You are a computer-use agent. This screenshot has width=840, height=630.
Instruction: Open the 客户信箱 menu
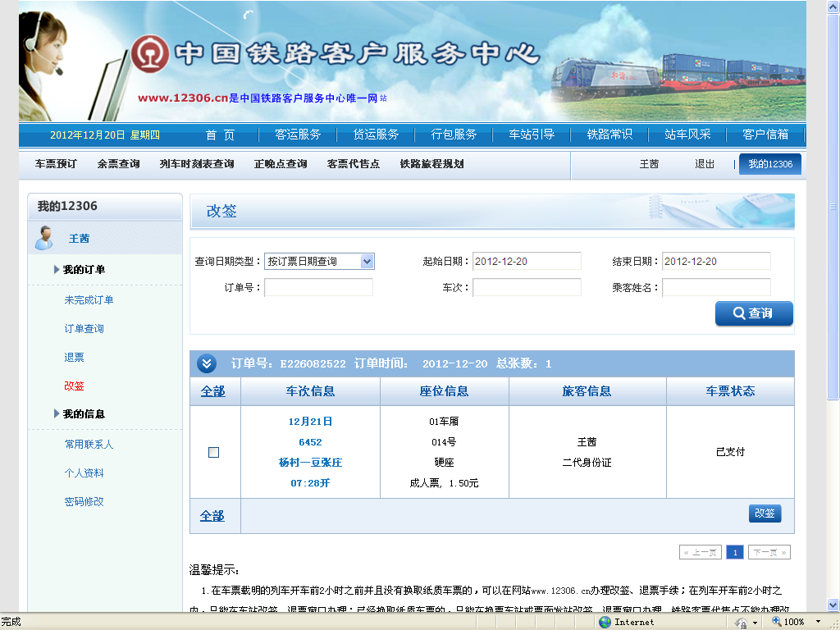765,135
